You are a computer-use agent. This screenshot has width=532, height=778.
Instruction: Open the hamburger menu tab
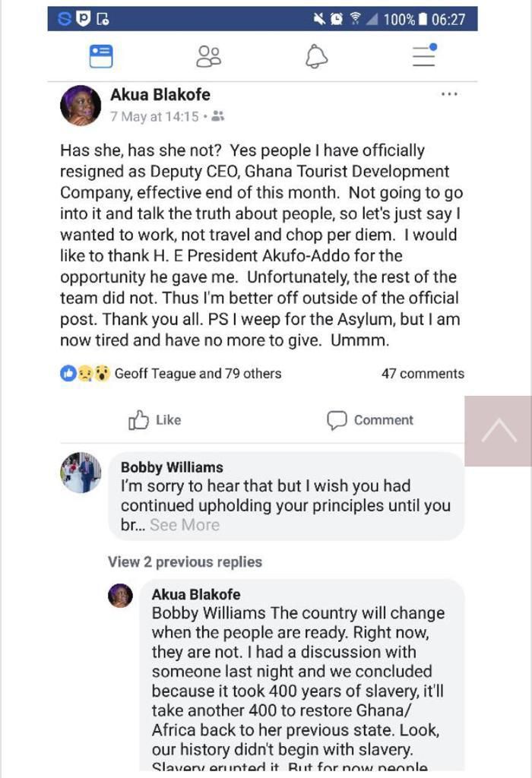click(425, 56)
